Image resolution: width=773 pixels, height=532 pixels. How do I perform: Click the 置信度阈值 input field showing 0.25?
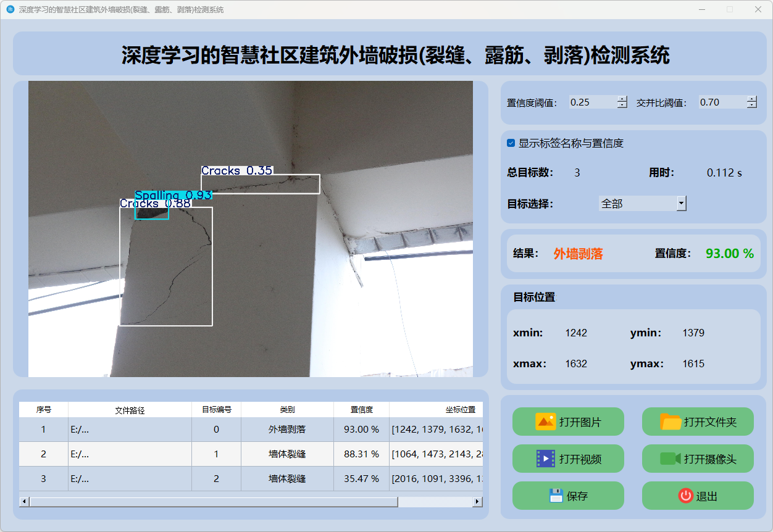click(593, 102)
